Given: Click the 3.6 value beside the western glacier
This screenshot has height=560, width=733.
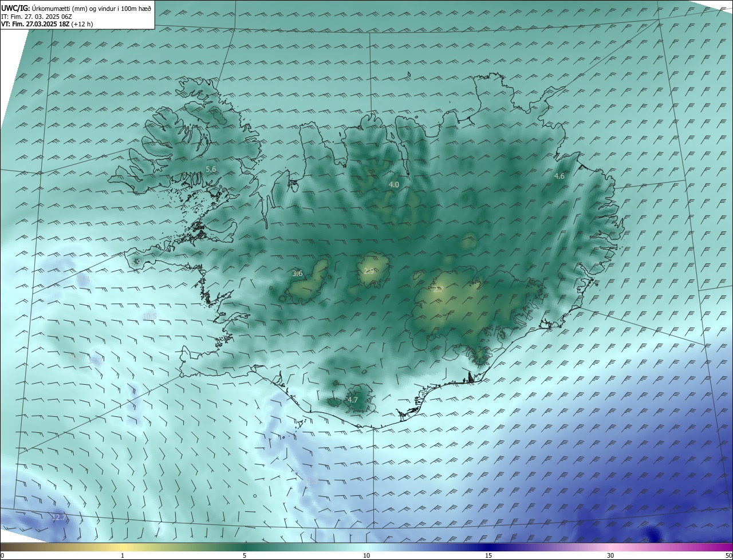Looking at the screenshot, I should (297, 274).
